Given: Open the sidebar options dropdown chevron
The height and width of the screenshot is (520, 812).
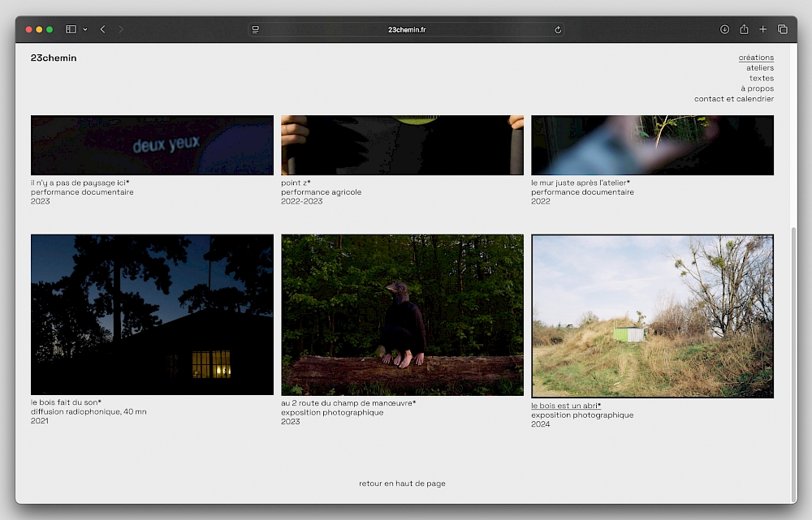Looking at the screenshot, I should [84, 29].
